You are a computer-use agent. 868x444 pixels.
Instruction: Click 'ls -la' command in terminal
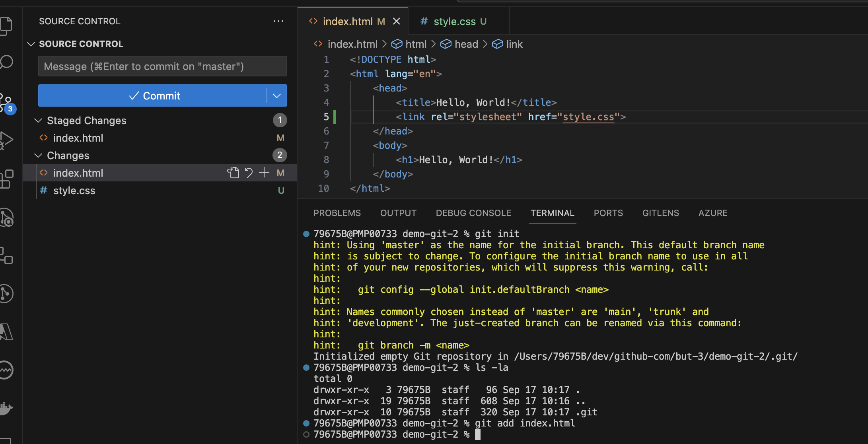click(492, 368)
